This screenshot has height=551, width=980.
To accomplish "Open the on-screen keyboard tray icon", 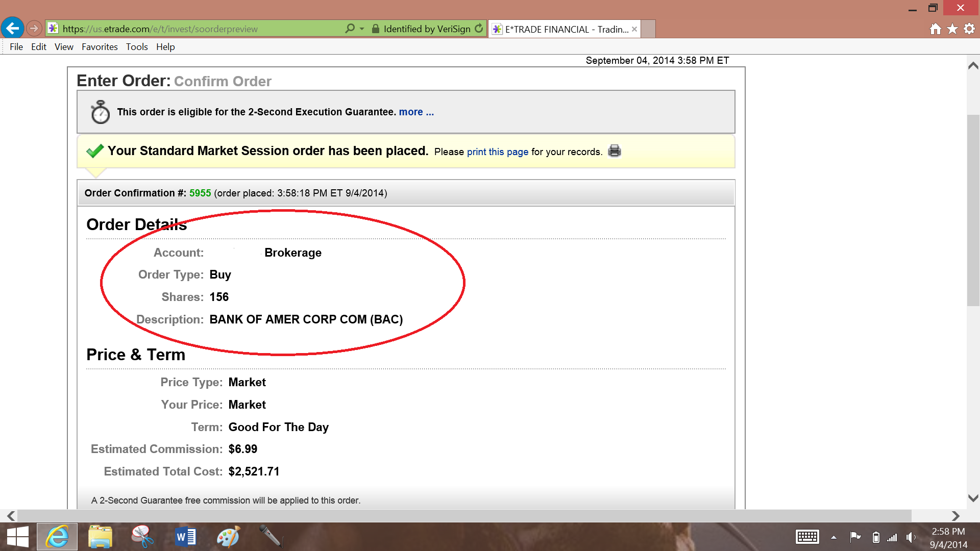I will (x=807, y=537).
